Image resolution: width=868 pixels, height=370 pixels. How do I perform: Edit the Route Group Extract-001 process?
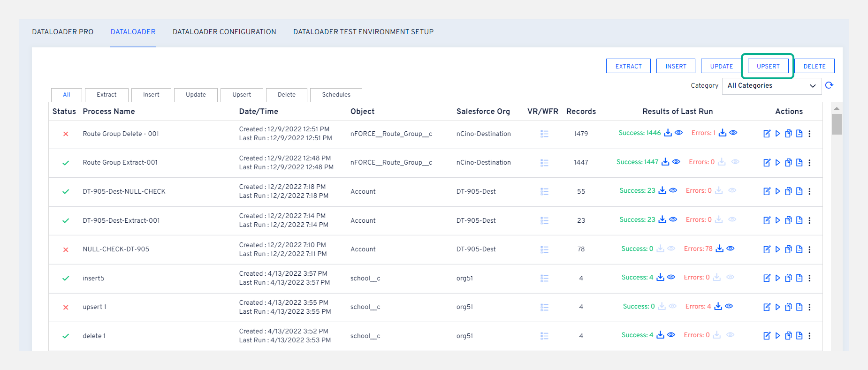pos(767,163)
